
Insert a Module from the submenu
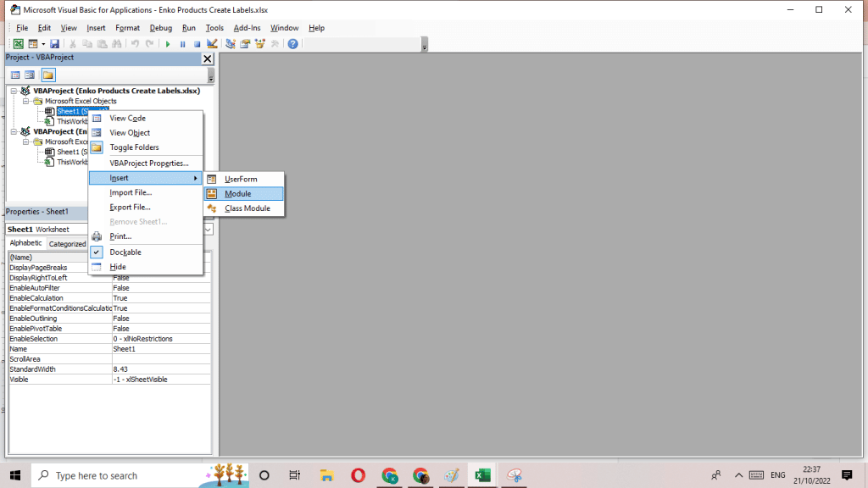coord(243,194)
